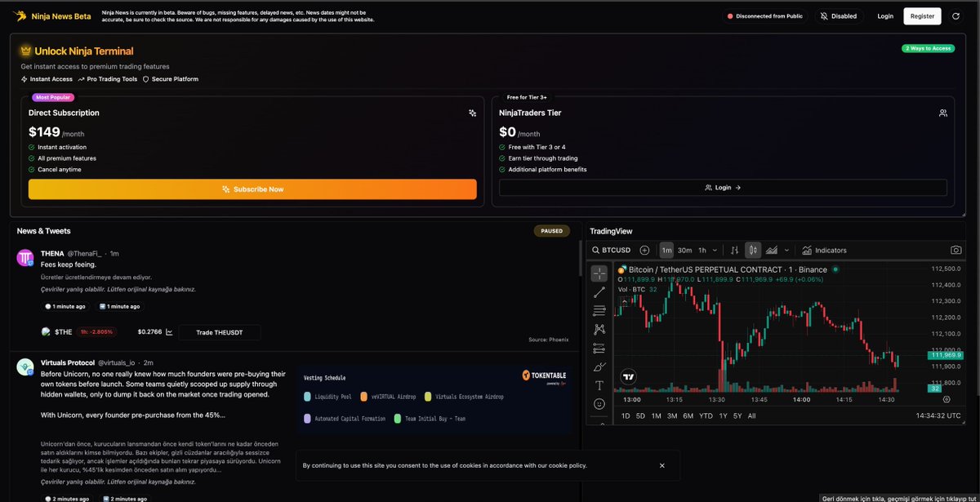
Task: Click Login in the top navigation
Action: (x=885, y=16)
